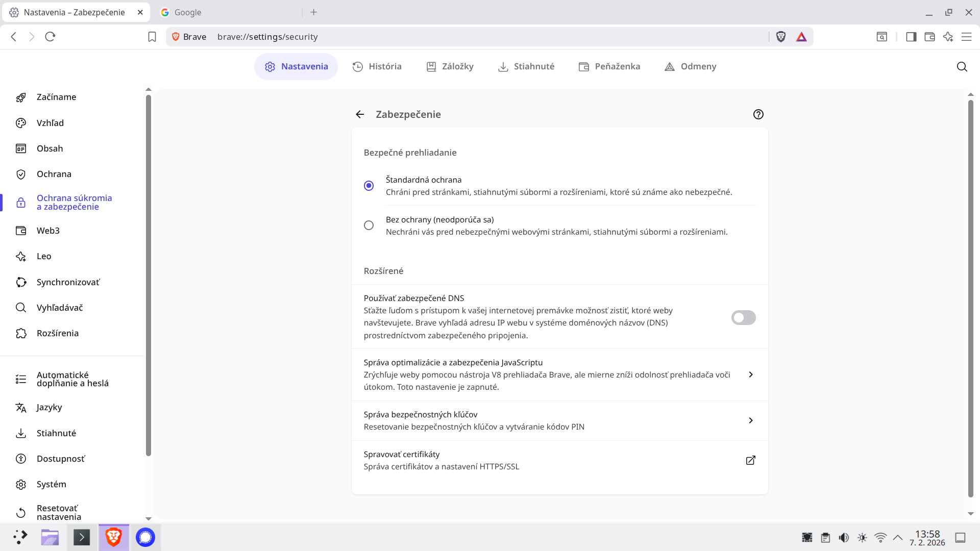Click the help question mark icon
Screen dimensions: 980x551
(x=758, y=114)
